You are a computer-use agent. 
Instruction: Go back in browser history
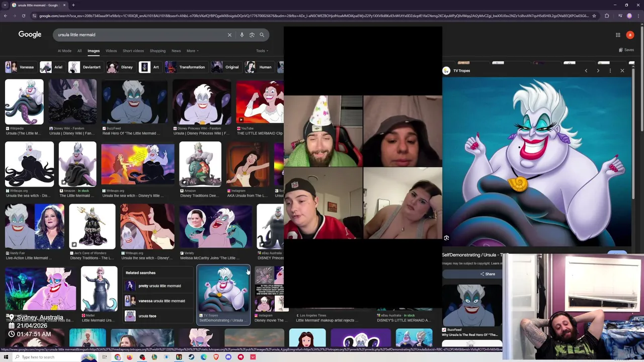coord(5,16)
